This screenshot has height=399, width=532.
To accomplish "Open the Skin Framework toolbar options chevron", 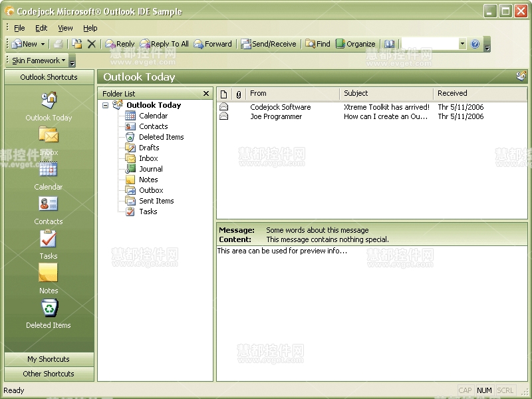I will [x=72, y=61].
